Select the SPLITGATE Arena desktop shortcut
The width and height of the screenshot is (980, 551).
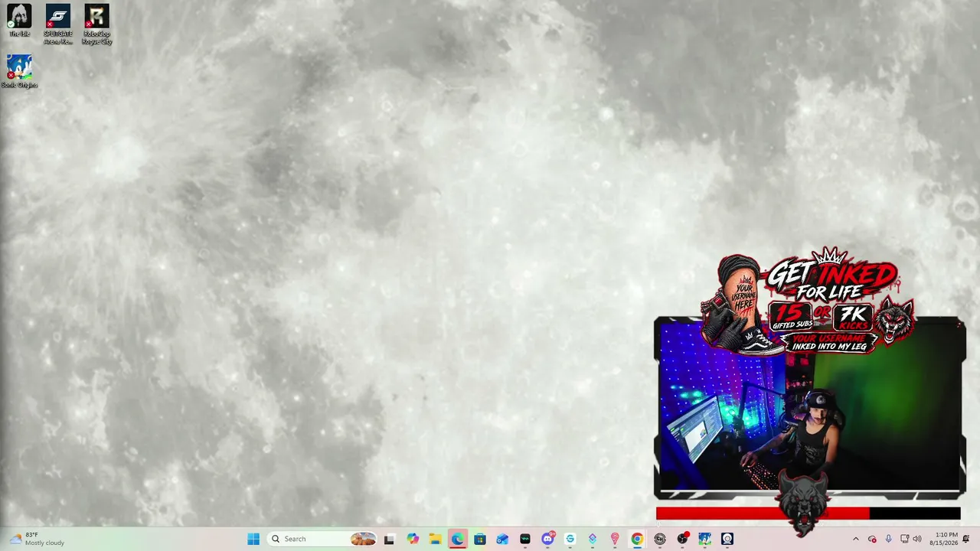(58, 24)
